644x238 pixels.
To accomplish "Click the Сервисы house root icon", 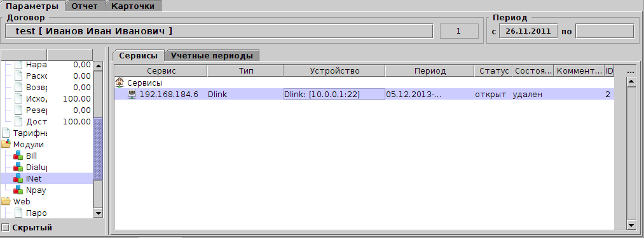I will pyautogui.click(x=120, y=83).
